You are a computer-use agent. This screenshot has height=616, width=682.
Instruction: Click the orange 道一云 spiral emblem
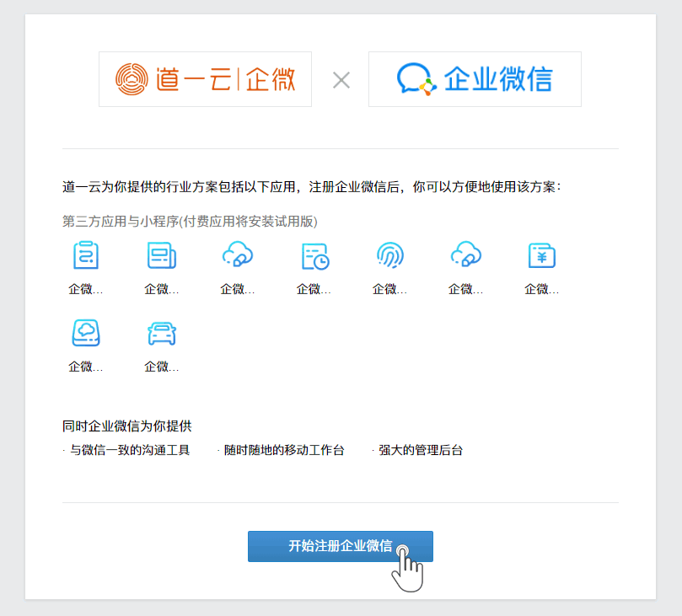pyautogui.click(x=130, y=78)
